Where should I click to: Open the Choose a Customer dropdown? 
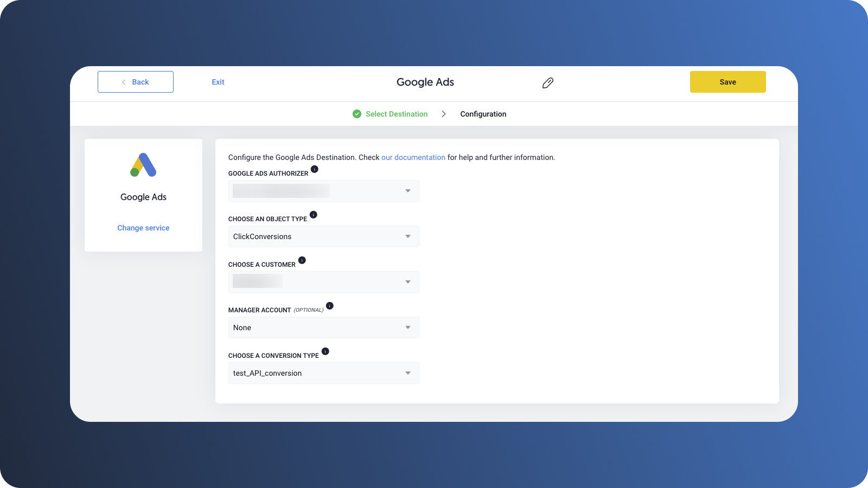click(324, 282)
